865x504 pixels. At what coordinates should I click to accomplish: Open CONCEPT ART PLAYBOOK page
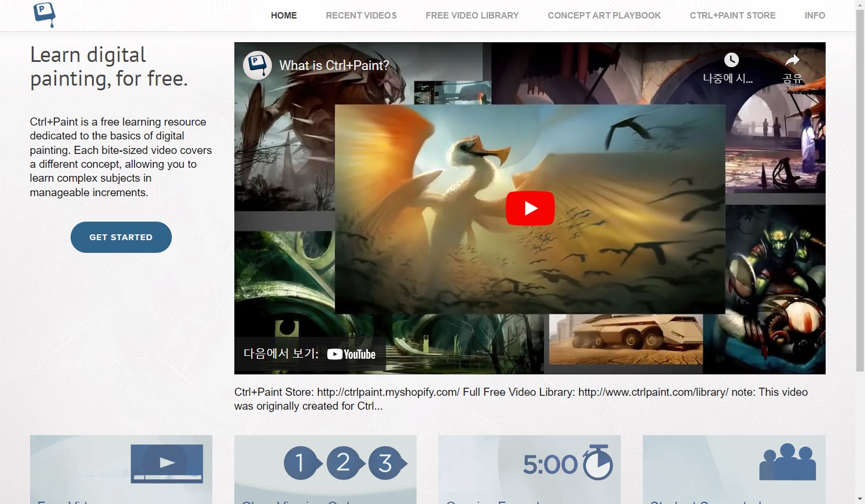click(604, 16)
